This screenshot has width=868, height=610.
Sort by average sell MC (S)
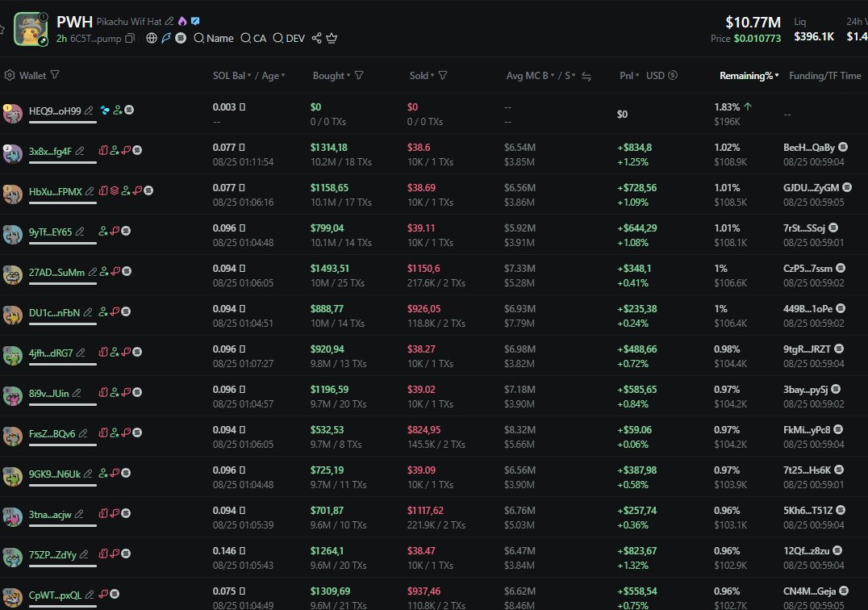tap(570, 75)
